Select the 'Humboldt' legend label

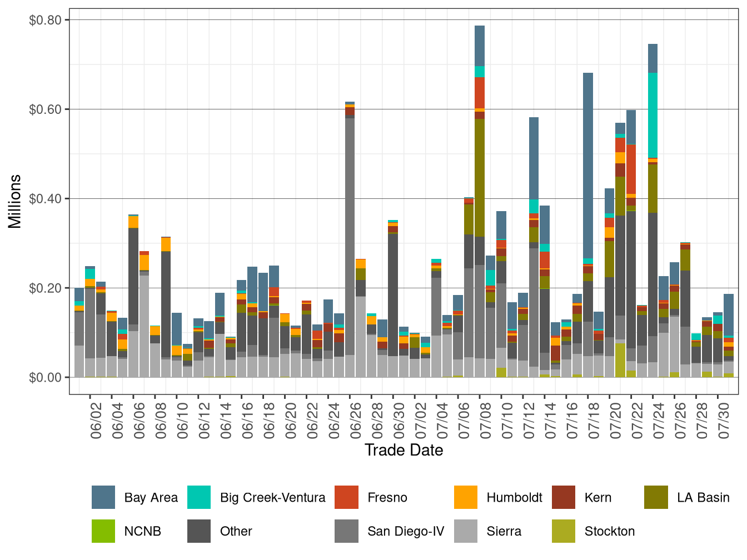(515, 498)
